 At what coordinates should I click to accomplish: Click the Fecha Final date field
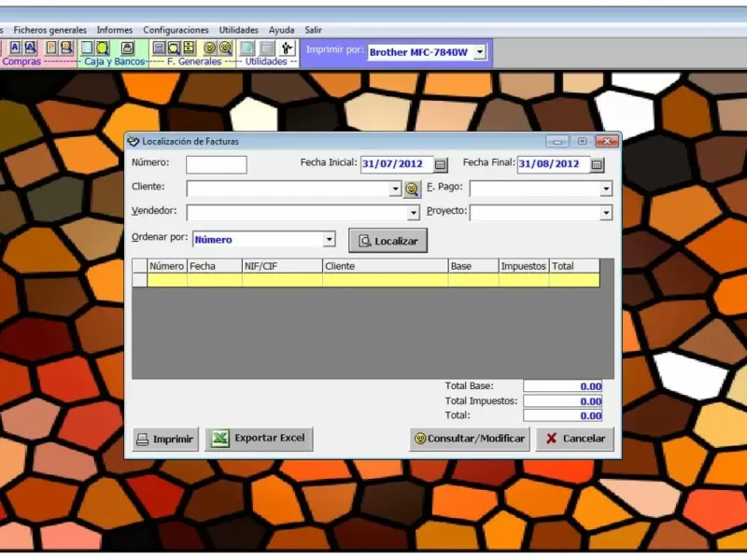[x=554, y=164]
